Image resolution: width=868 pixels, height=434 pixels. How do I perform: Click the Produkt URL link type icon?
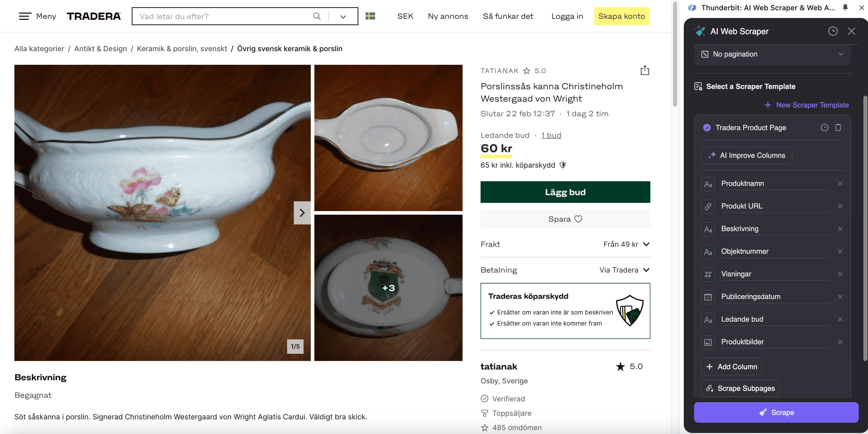[708, 206]
